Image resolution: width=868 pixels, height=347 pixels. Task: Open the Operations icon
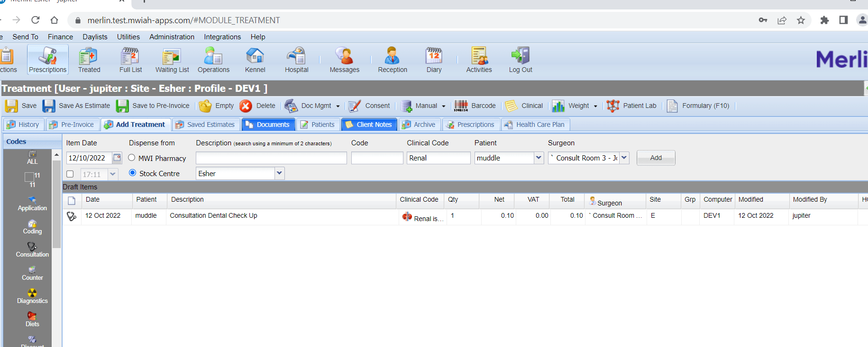213,60
